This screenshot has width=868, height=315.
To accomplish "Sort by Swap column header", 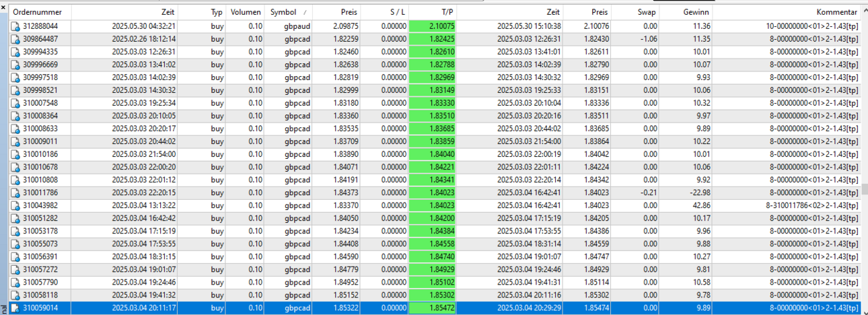I will (635, 12).
